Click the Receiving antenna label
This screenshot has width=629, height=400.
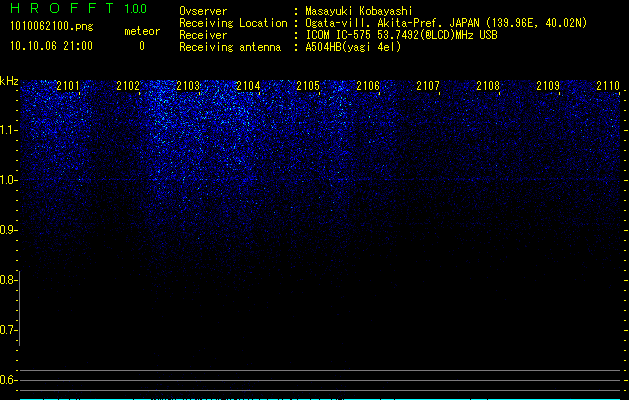[x=230, y=47]
